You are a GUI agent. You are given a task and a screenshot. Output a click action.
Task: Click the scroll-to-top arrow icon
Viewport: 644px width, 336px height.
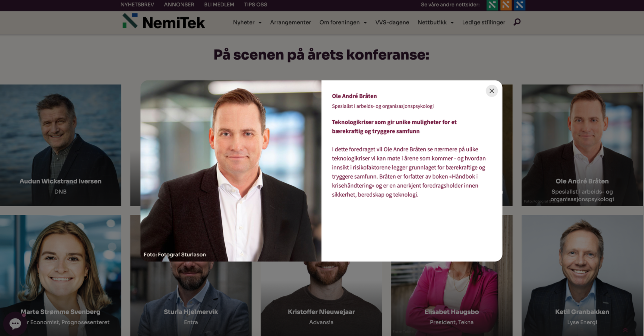(x=625, y=330)
